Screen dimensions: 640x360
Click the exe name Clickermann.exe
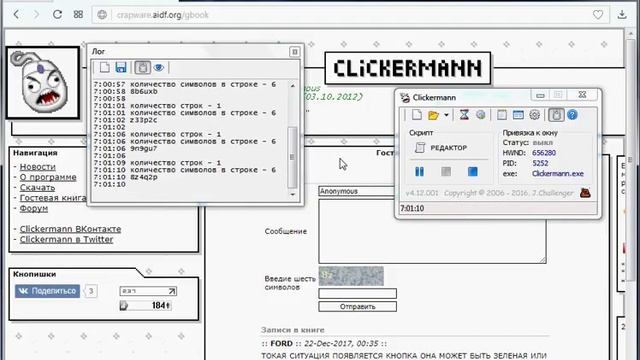[x=558, y=173]
